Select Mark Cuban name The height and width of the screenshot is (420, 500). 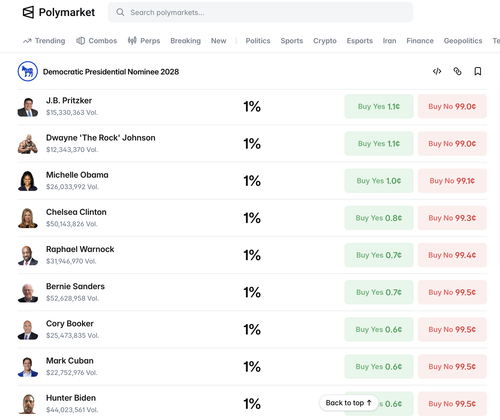tap(70, 361)
